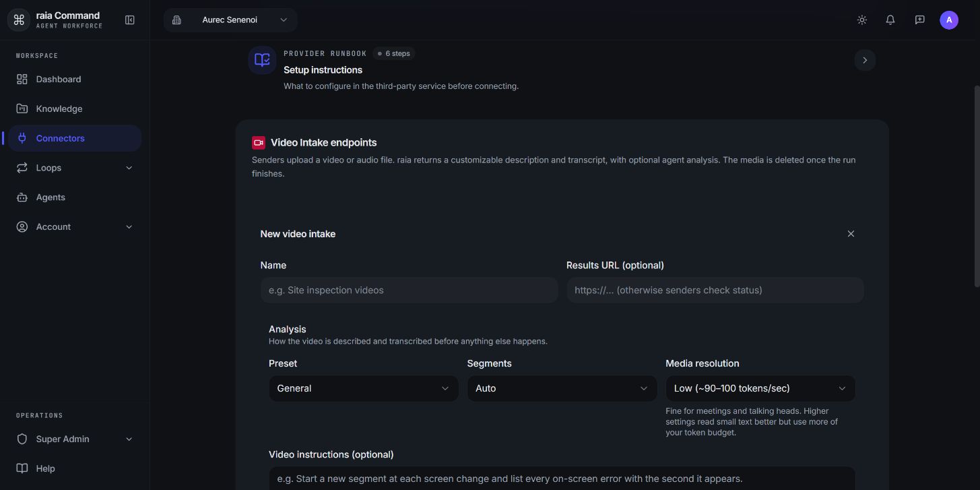980x490 pixels.
Task: Click the Name input field
Action: coord(409,290)
